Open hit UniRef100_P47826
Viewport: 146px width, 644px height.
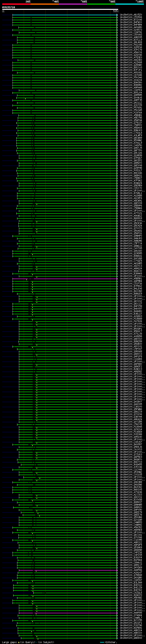131,321
